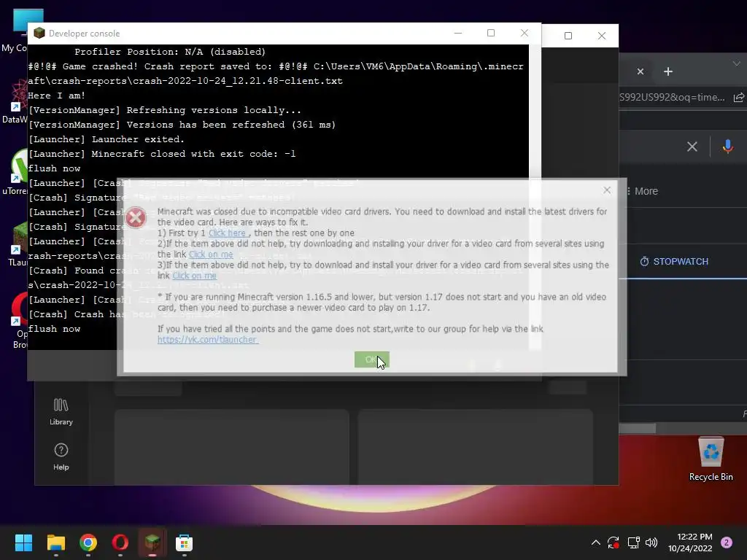Viewport: 747px width, 560px height.
Task: Click the Chrome horizontal scrollbar thumb
Action: coord(638,429)
